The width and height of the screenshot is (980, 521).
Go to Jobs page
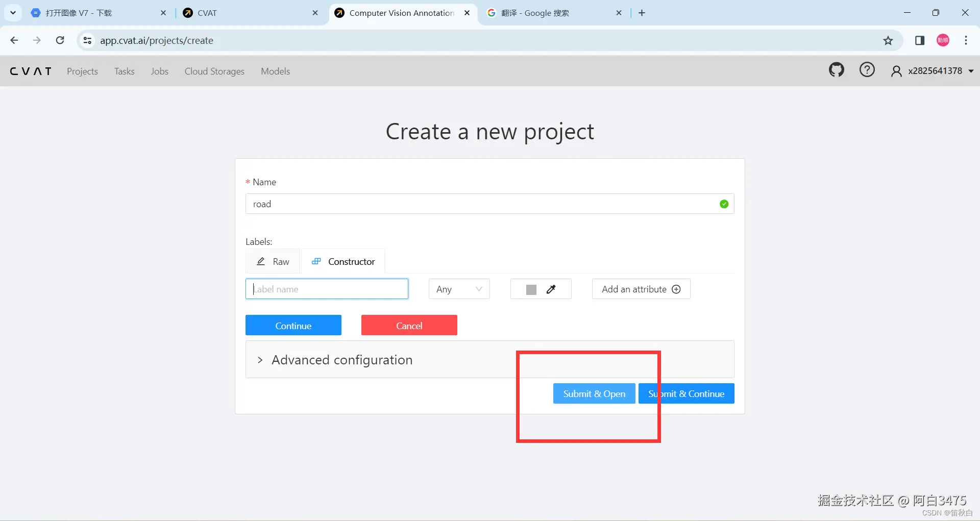coord(159,71)
